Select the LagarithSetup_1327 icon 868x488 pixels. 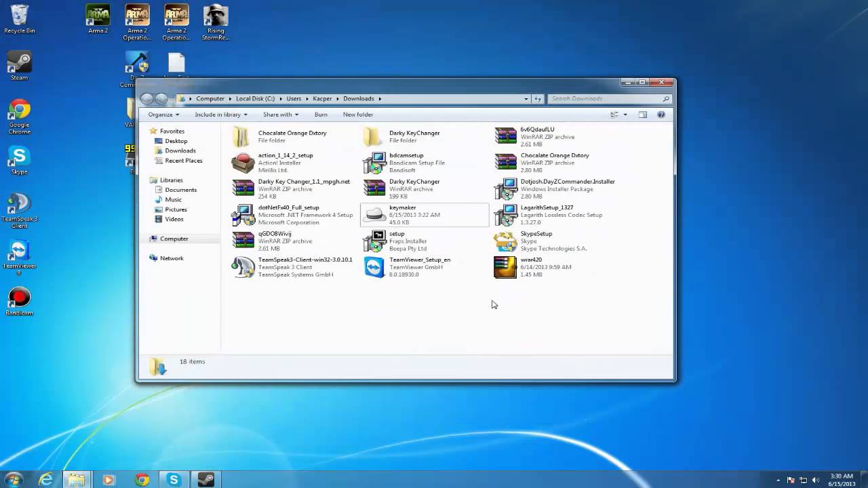[505, 215]
